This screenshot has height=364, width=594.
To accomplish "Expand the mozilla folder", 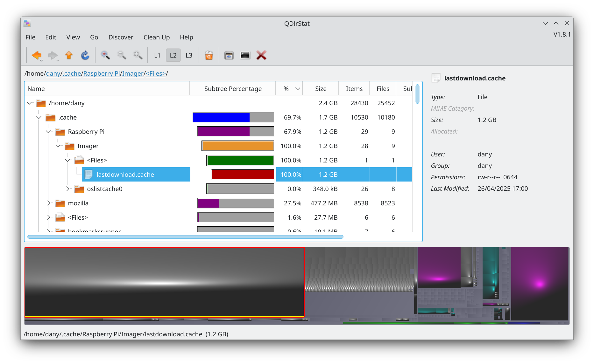I will pos(49,203).
